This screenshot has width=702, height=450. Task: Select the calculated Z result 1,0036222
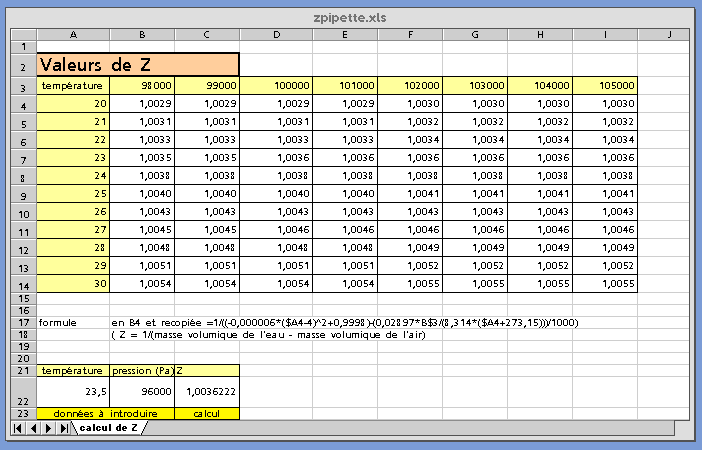(x=207, y=392)
